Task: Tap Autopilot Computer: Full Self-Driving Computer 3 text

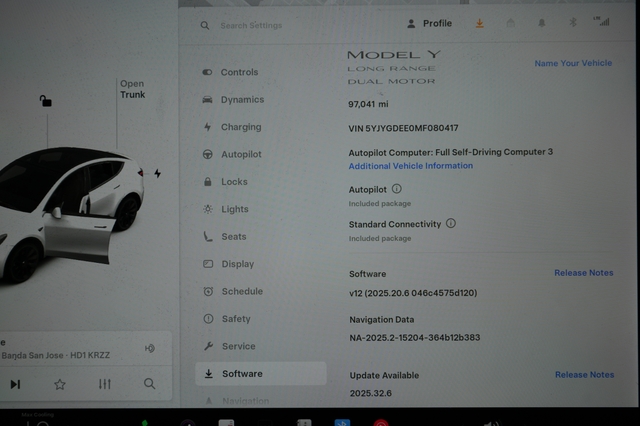Action: [x=451, y=152]
